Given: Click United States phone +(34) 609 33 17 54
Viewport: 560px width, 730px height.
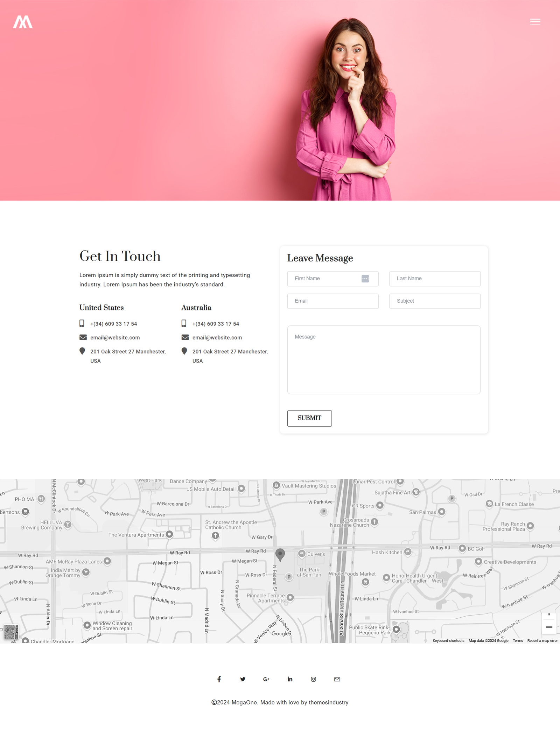Looking at the screenshot, I should coord(114,324).
